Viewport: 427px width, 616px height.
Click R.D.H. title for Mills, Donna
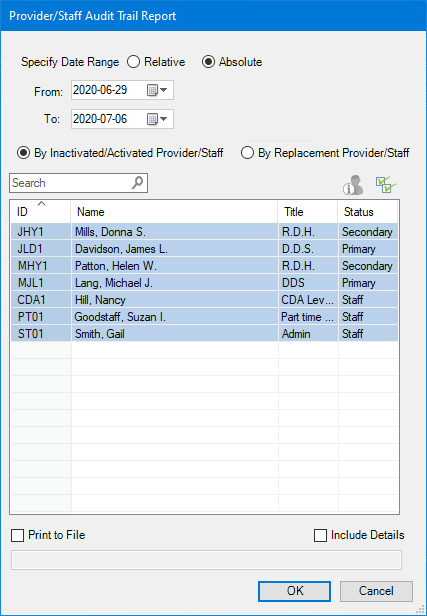[308, 232]
